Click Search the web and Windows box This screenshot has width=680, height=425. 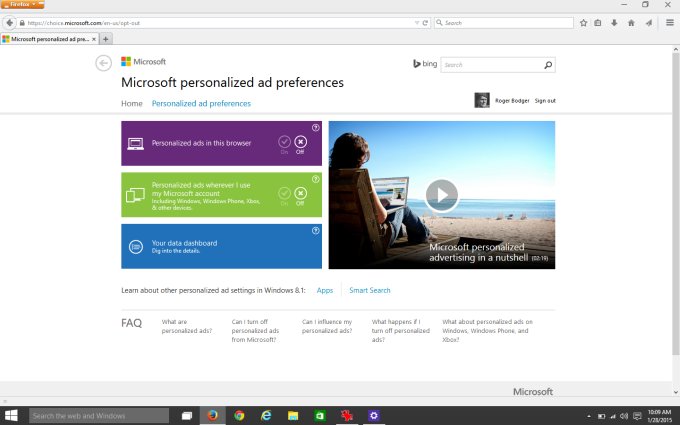[99, 415]
